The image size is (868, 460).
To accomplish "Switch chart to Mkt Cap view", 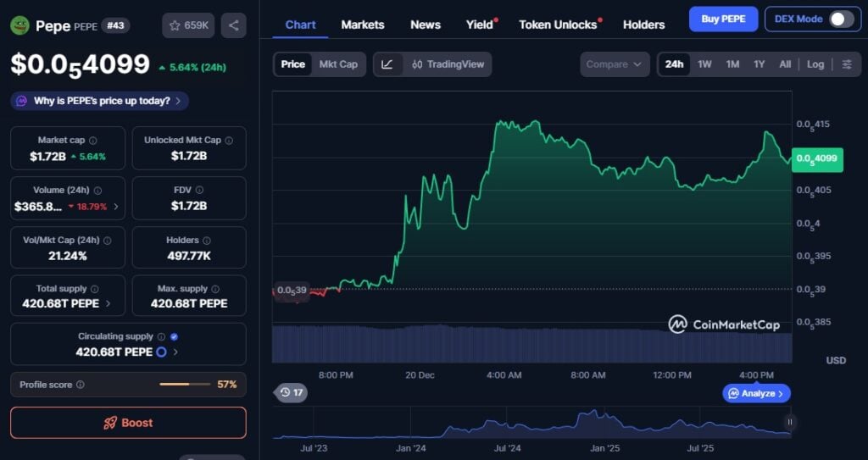I will [x=338, y=64].
